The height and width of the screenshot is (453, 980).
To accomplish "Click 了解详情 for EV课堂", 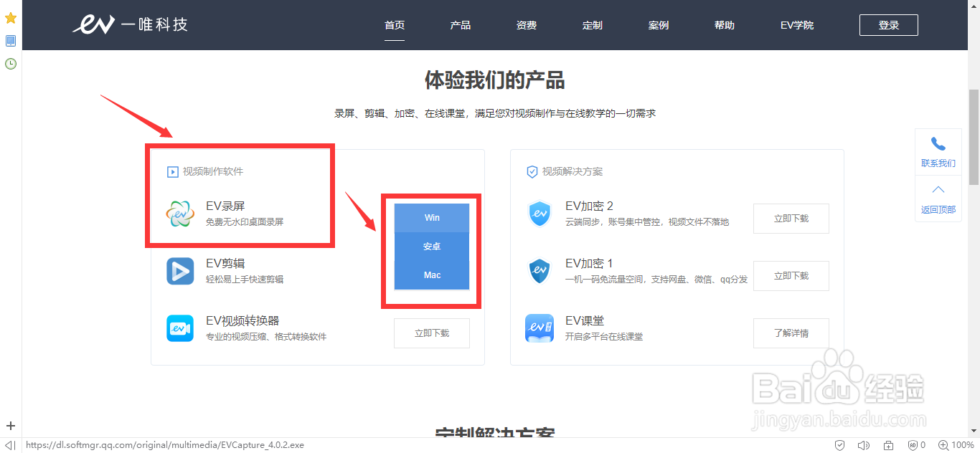I will click(791, 333).
